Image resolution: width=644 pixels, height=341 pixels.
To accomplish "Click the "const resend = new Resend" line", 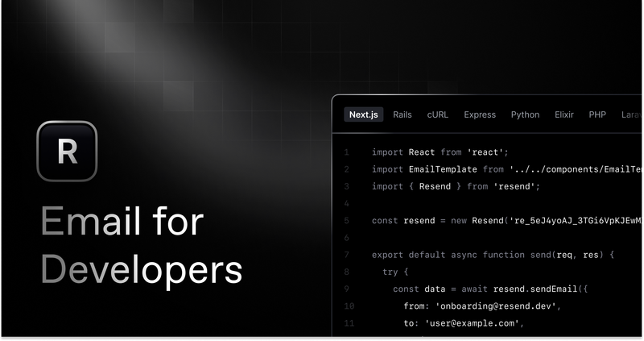I will (506, 221).
